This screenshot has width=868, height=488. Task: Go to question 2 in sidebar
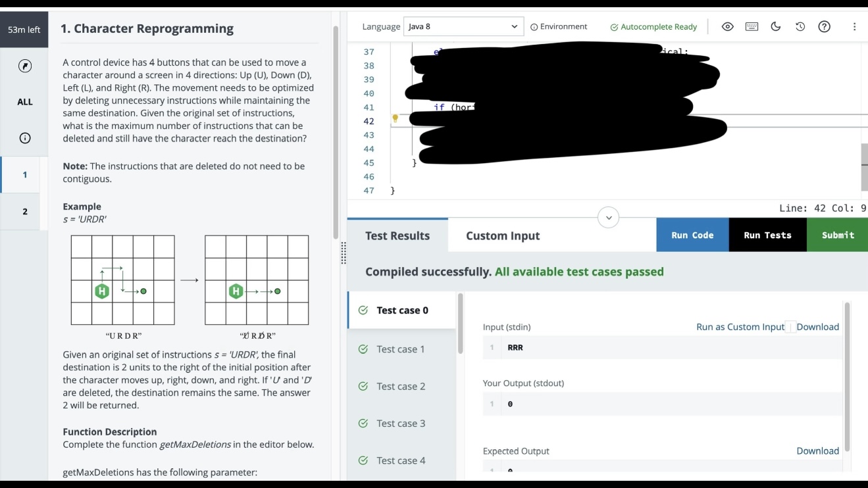pos(24,211)
